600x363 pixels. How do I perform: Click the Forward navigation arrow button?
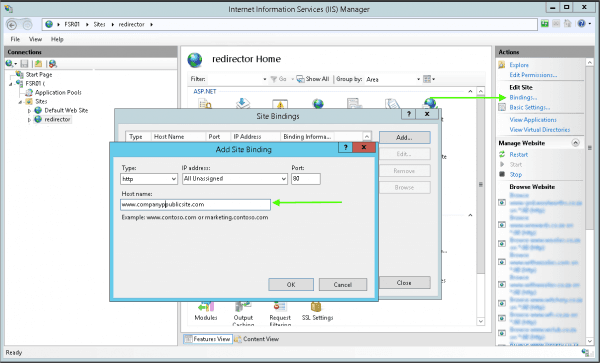(x=28, y=25)
